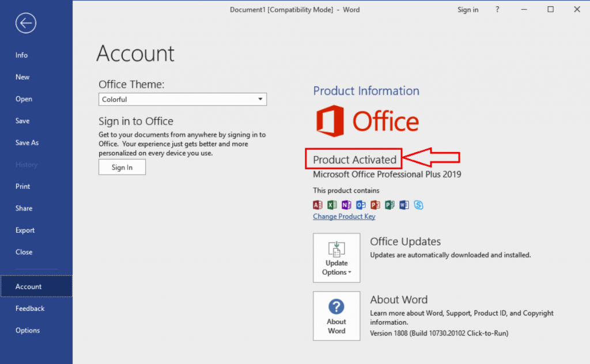590x364 pixels.
Task: Click the Change Product Key link
Action: tap(344, 216)
